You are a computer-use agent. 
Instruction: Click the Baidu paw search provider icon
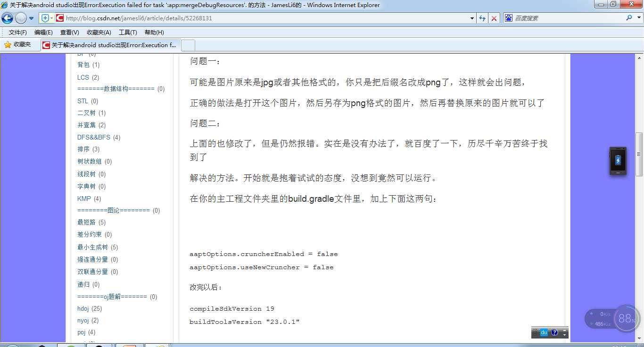pyautogui.click(x=508, y=18)
